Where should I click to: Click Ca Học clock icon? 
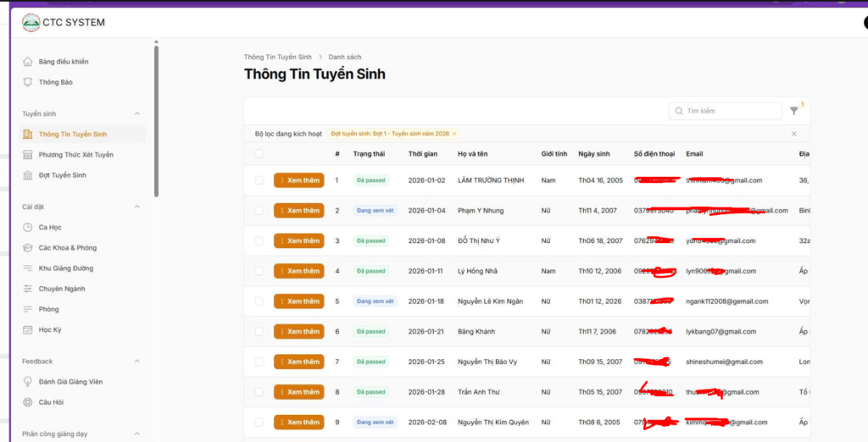click(28, 228)
